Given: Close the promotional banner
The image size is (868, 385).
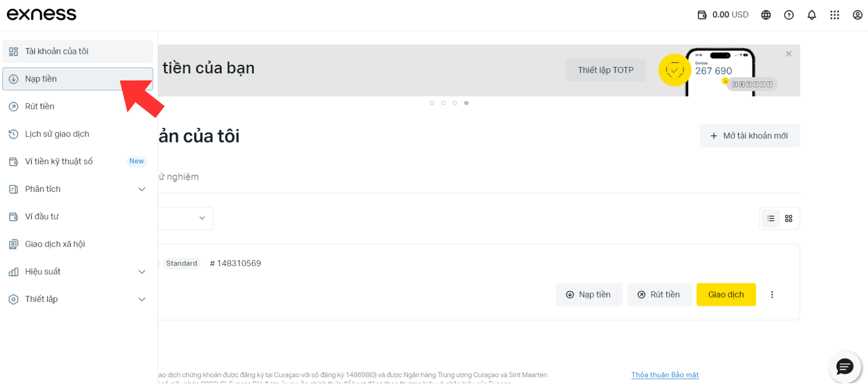Looking at the screenshot, I should coord(788,54).
